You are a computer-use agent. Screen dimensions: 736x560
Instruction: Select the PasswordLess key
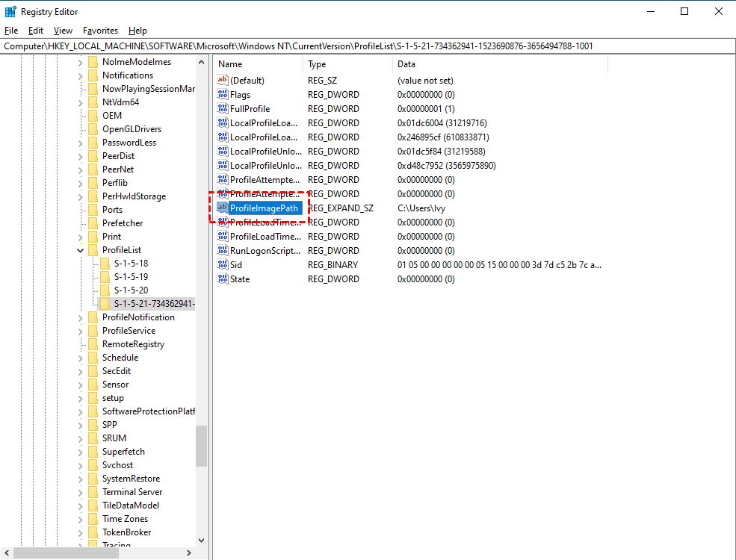129,143
